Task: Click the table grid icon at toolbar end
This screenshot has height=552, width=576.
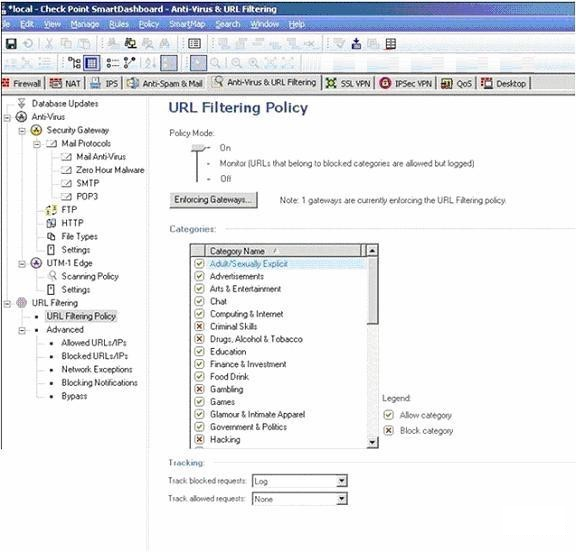Action: [x=390, y=44]
